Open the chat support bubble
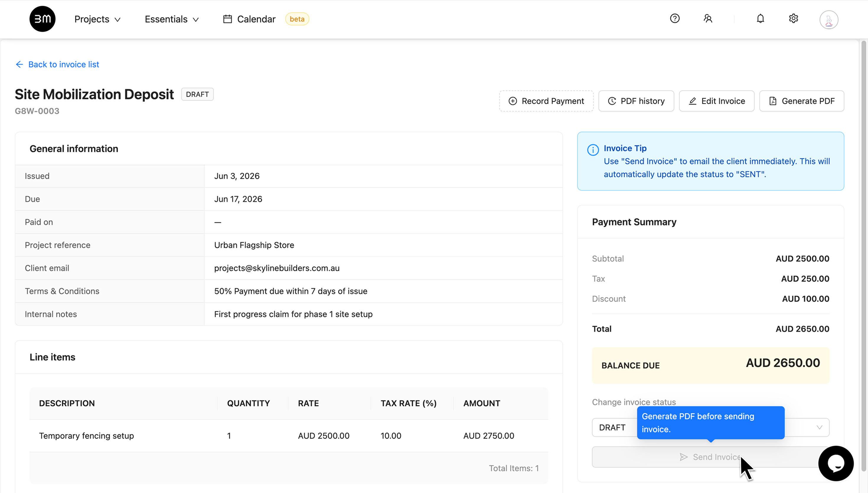The image size is (868, 493). (x=836, y=463)
